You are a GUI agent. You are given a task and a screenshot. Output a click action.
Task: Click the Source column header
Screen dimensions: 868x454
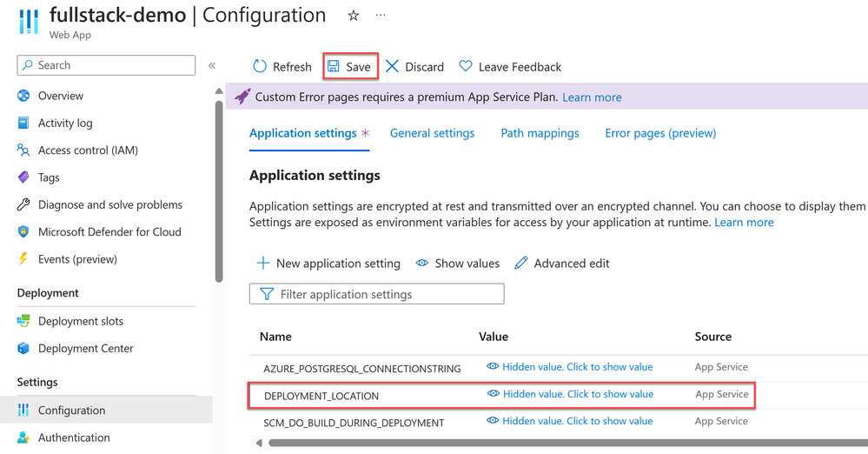tap(713, 337)
